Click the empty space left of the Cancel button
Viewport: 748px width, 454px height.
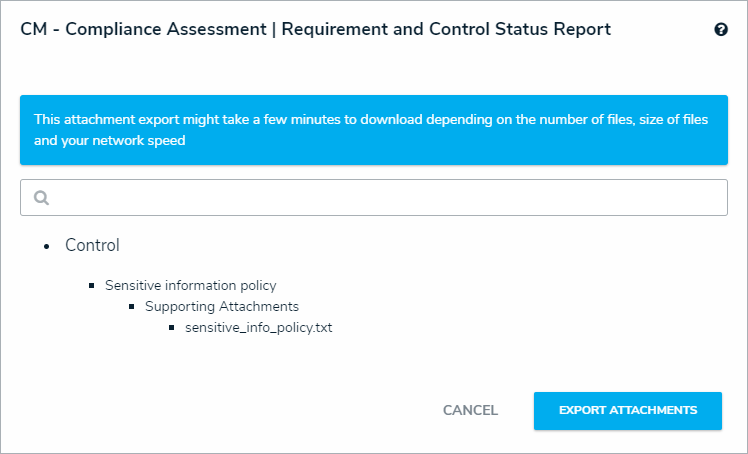(250, 410)
